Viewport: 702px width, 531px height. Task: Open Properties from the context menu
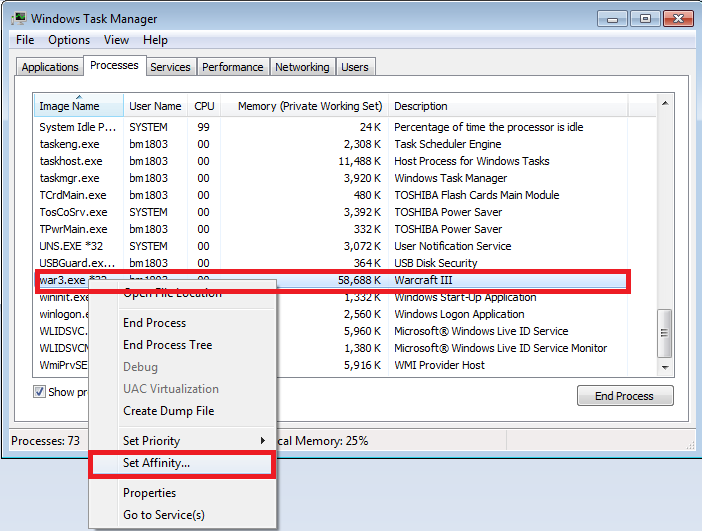(150, 492)
